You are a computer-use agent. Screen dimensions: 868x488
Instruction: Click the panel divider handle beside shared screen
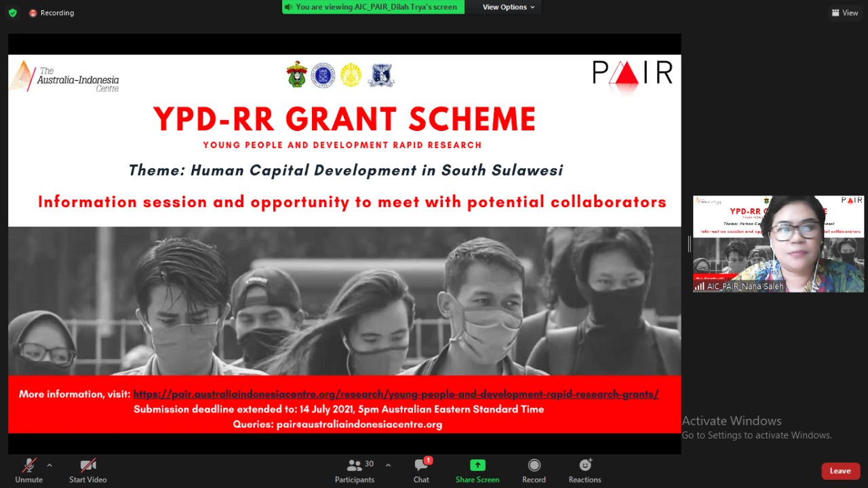click(689, 244)
